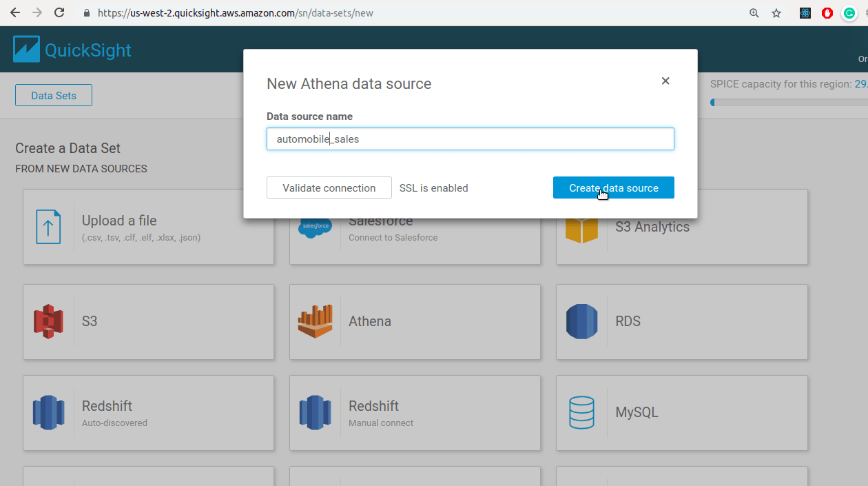Click the Upload a file tile
The height and width of the screenshot is (486, 868).
click(x=148, y=227)
